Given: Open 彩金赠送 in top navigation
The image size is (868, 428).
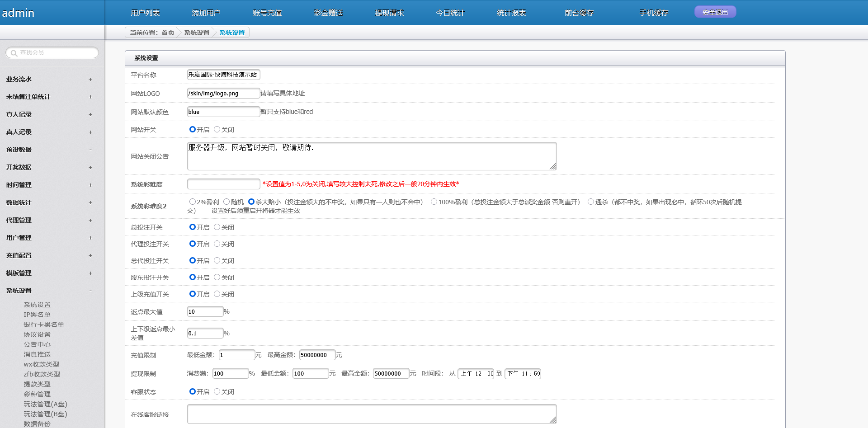Looking at the screenshot, I should (x=328, y=13).
